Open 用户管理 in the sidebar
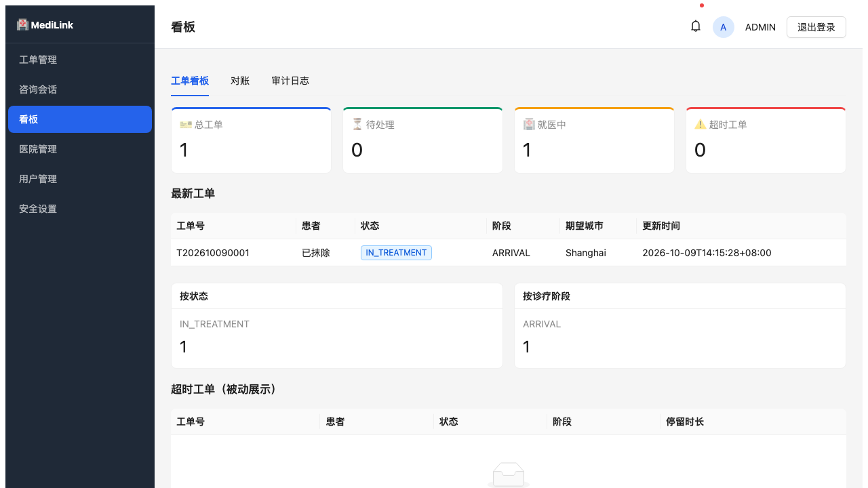The image size is (868, 488). click(x=80, y=179)
